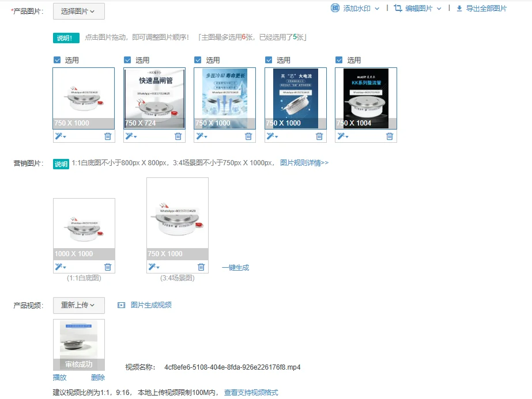532x399 pixels.
Task: Open magic wand edit under 1:1白底图
Action: pyautogui.click(x=61, y=267)
